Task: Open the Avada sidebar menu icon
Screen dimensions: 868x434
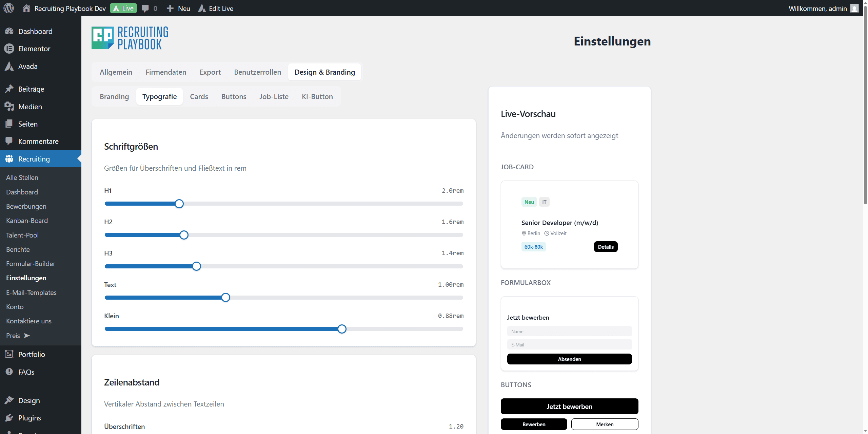Action: [x=9, y=66]
